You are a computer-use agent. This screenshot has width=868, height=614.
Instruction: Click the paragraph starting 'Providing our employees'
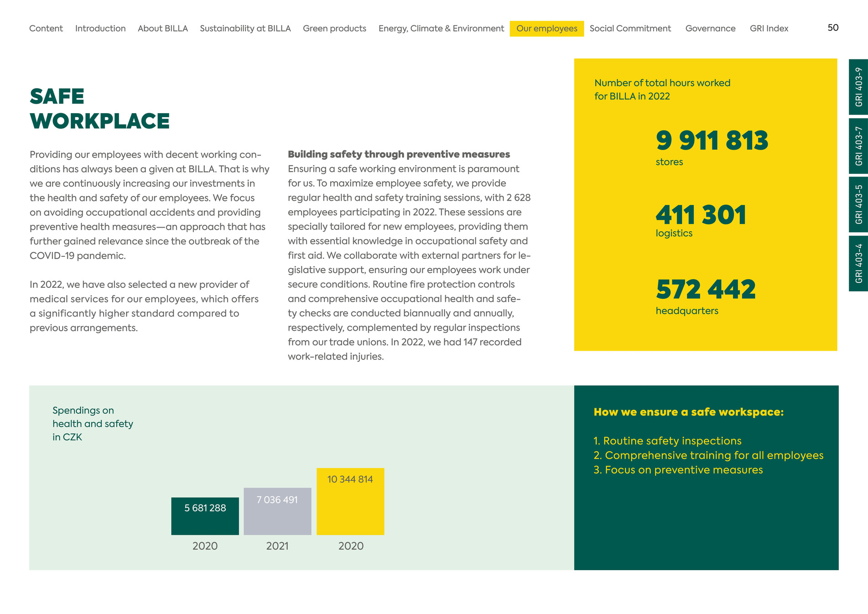[150, 205]
